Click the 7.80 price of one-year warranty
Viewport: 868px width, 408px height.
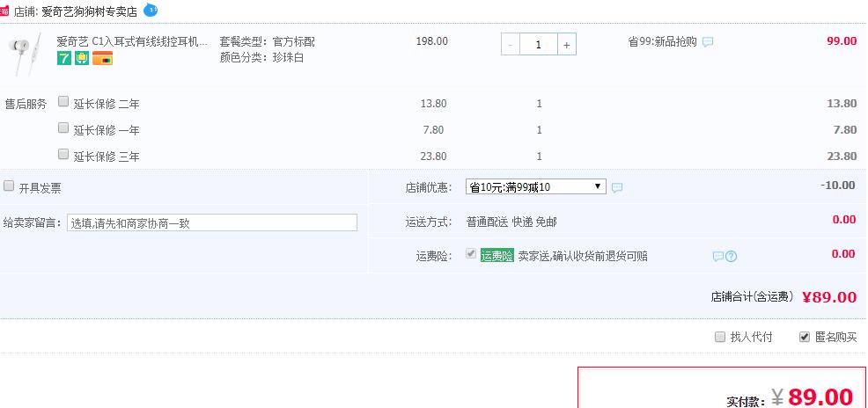(433, 129)
